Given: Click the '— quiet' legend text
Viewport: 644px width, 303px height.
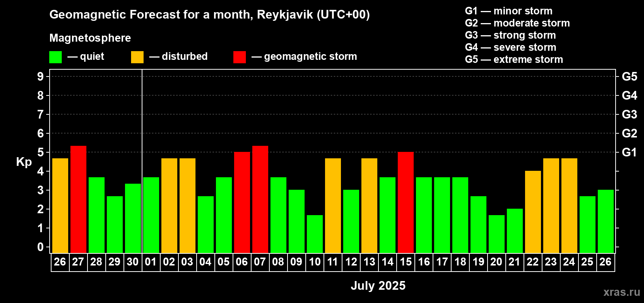Looking at the screenshot, I should click(86, 56).
